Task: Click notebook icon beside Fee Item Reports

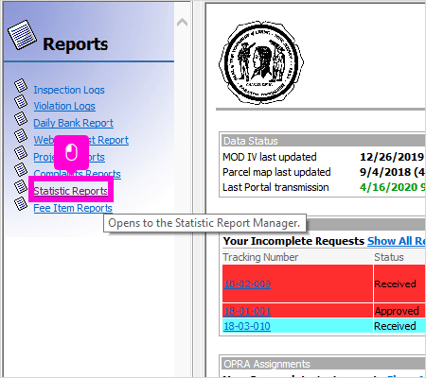Action: 21,204
